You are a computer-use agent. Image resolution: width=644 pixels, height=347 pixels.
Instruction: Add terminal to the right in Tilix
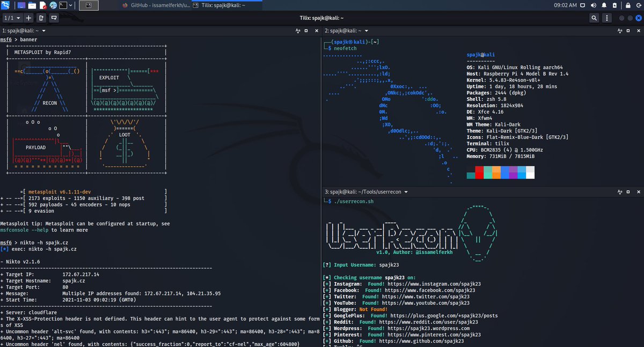[42, 18]
